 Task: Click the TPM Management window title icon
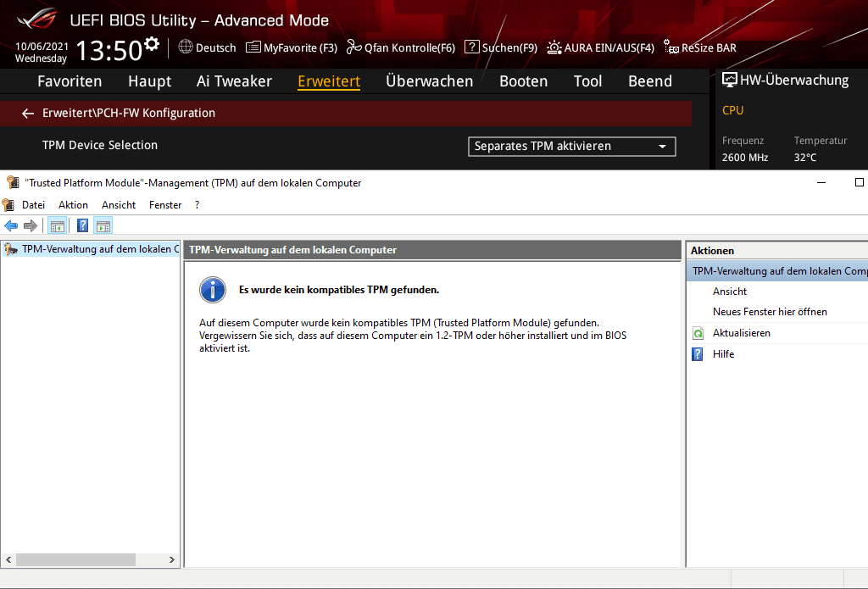13,182
